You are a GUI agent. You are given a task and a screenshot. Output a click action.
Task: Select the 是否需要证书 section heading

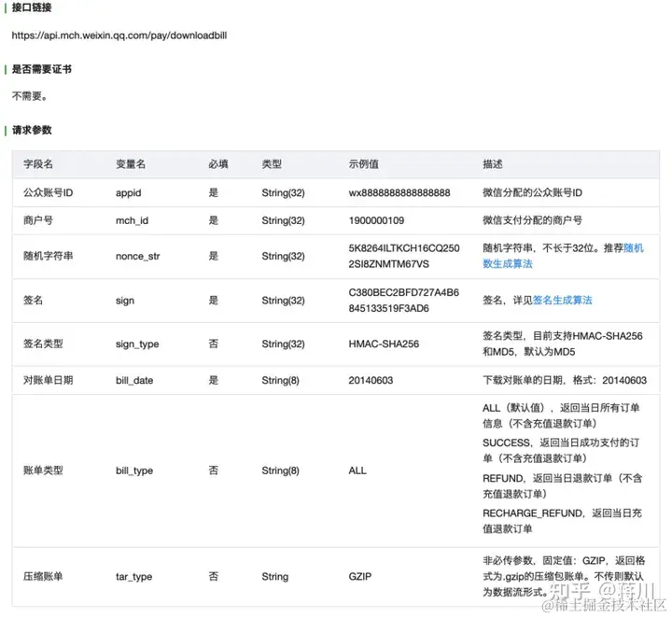tap(42, 69)
